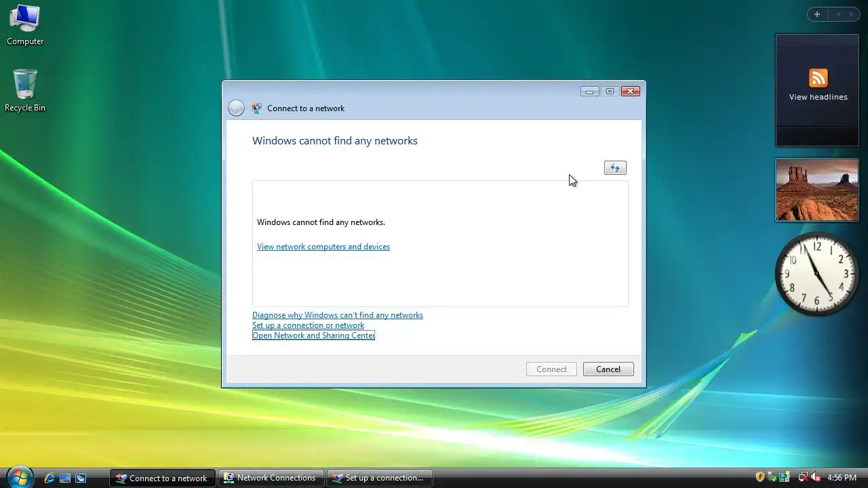Image resolution: width=868 pixels, height=488 pixels.
Task: Click the muted volume tray icon
Action: point(816,477)
